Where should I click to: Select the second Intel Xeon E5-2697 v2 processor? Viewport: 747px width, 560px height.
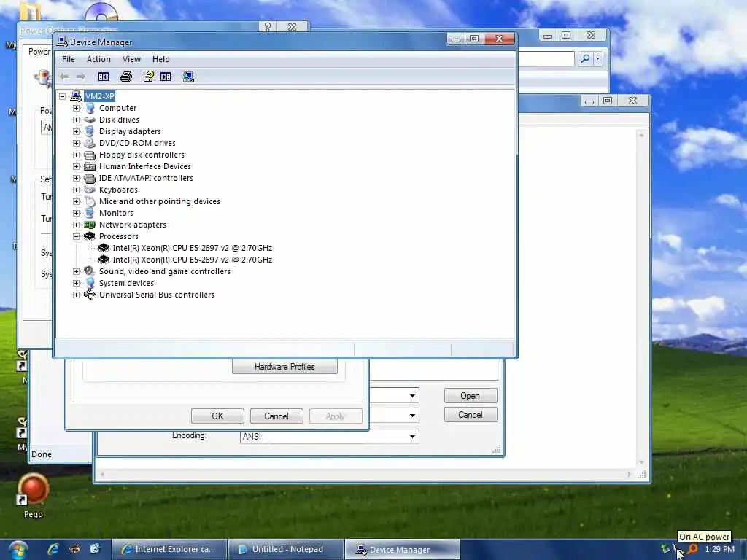pos(192,260)
